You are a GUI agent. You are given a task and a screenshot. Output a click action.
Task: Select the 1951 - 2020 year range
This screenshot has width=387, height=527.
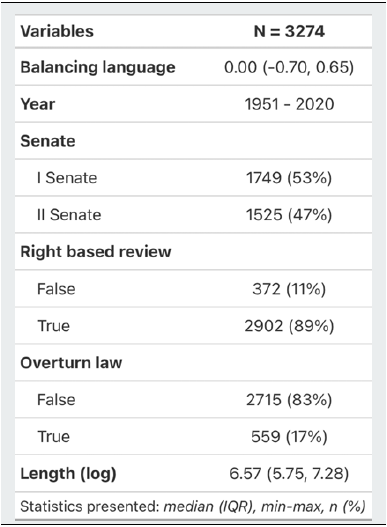(289, 104)
